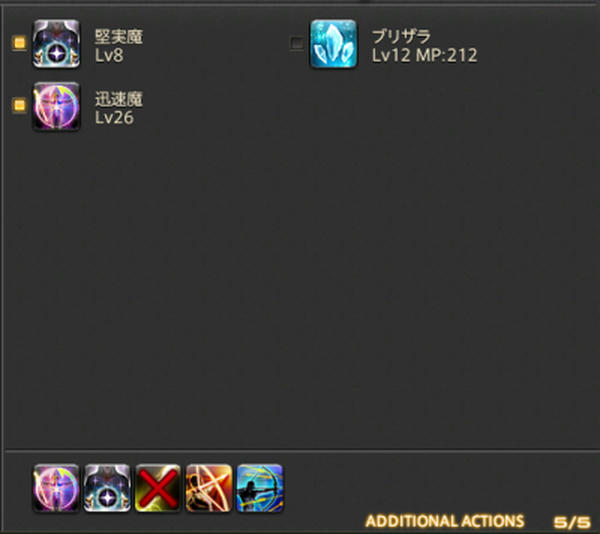Image resolution: width=600 pixels, height=534 pixels.
Task: Select the ブリザラ ice crystal icon
Action: pyautogui.click(x=333, y=44)
